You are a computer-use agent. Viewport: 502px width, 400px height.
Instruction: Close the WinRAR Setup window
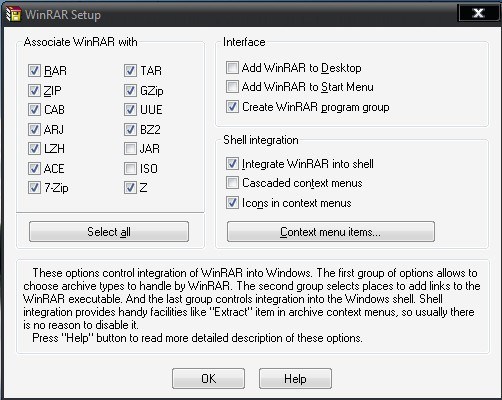478,13
